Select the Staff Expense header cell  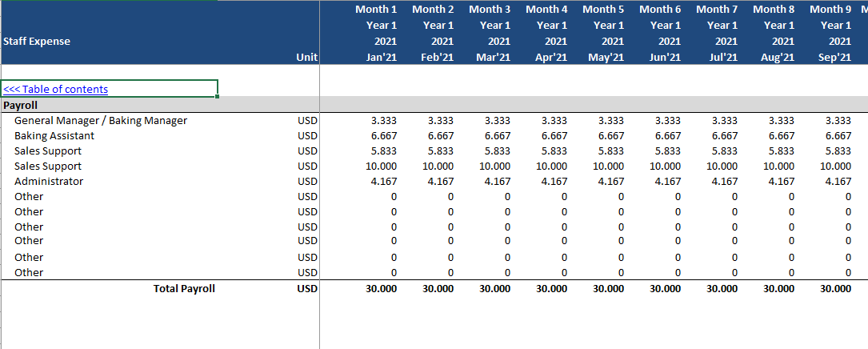(x=37, y=42)
